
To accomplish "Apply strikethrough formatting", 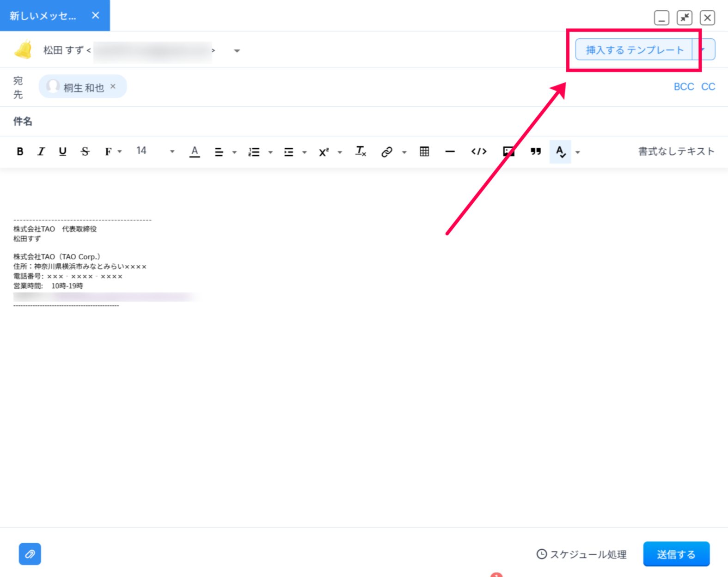I will [x=85, y=152].
